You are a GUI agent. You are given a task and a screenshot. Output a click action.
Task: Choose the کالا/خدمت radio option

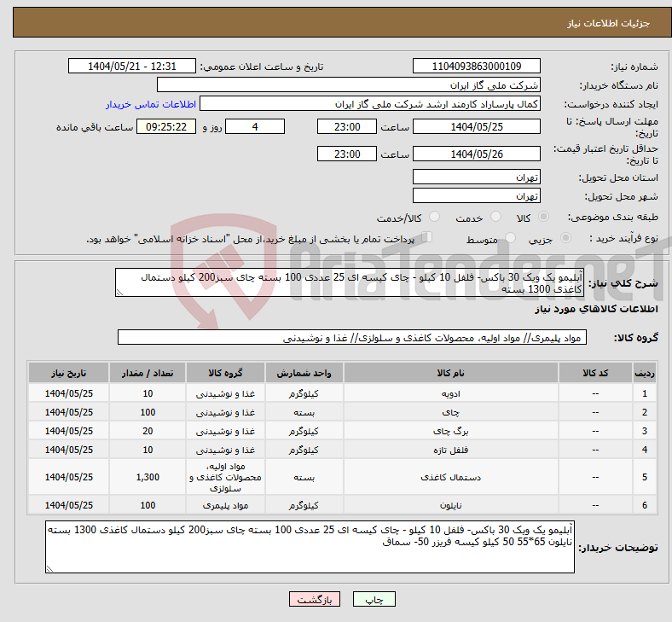pyautogui.click(x=434, y=218)
